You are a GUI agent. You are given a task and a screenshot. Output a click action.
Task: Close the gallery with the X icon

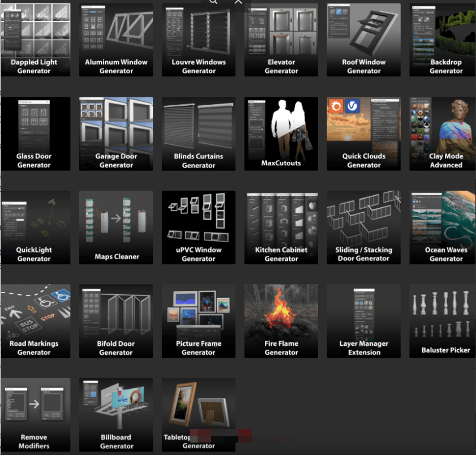(x=239, y=2)
